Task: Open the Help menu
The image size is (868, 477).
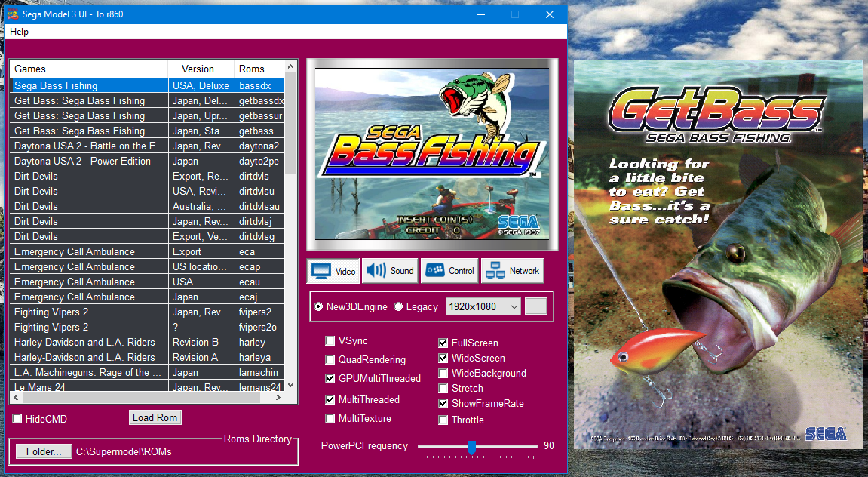Action: coord(19,32)
